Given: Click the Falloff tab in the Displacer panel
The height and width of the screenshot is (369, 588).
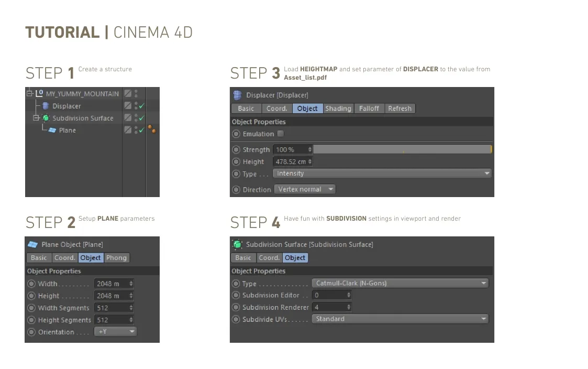Looking at the screenshot, I should click(x=369, y=108).
